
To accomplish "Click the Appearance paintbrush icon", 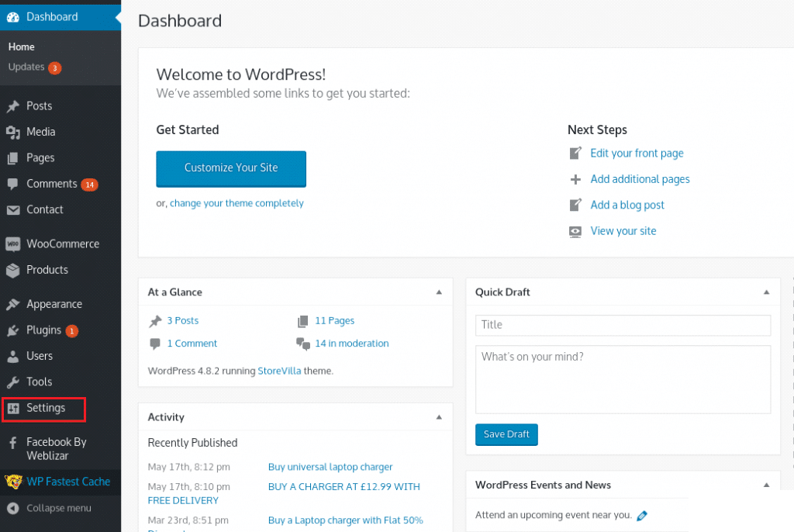I will click(12, 305).
